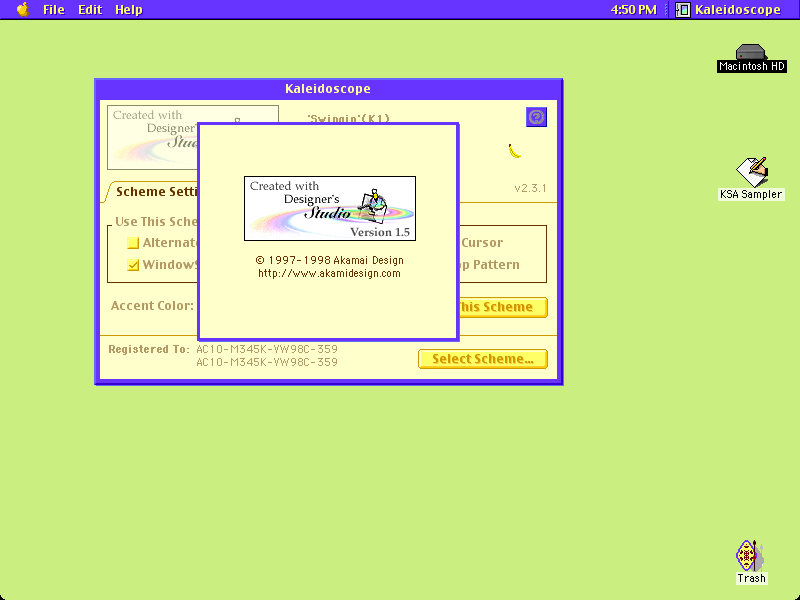Click the 1997-1998 Akamai Design copyright text
The image size is (800, 600).
pyautogui.click(x=329, y=260)
